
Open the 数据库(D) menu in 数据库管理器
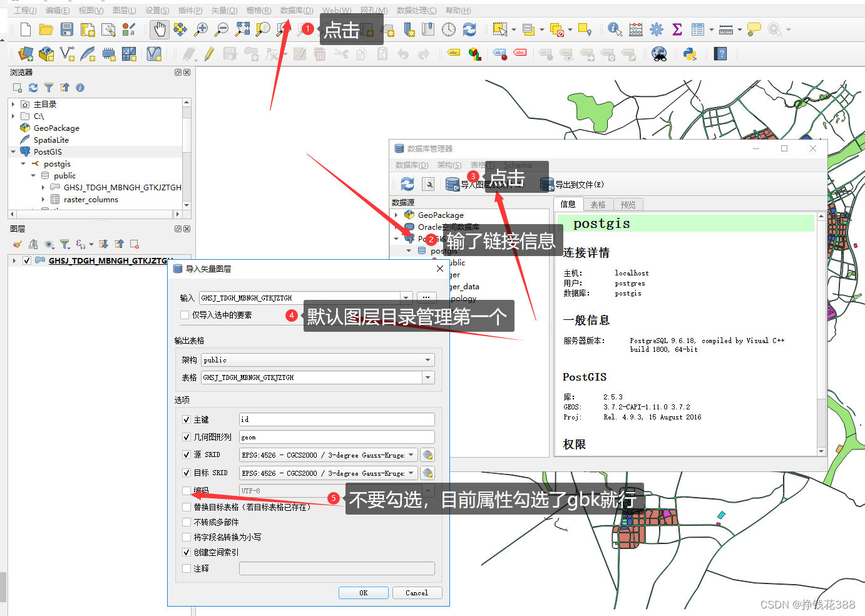click(411, 165)
